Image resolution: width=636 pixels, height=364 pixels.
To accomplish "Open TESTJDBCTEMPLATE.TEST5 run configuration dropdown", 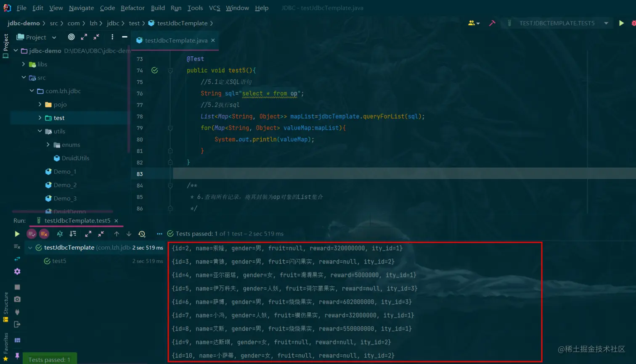I will (x=557, y=23).
